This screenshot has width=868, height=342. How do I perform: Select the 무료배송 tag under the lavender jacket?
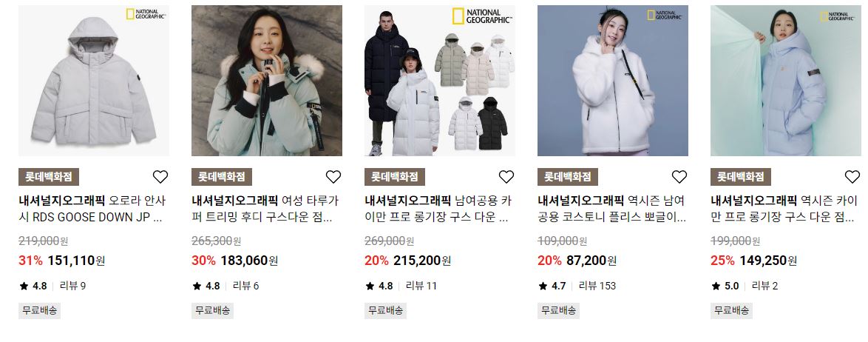pos(732,310)
